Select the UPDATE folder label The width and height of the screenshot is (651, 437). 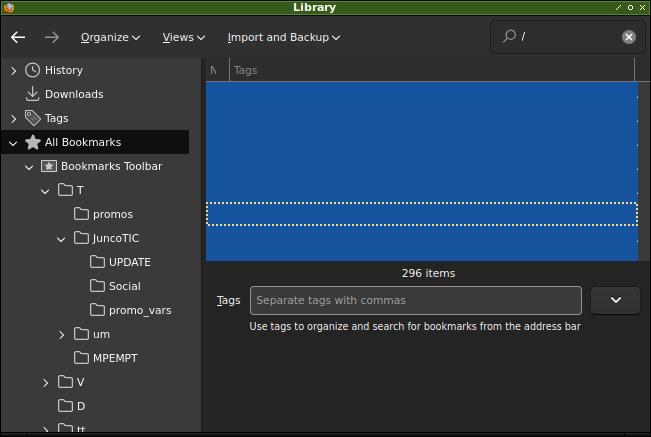(x=130, y=262)
